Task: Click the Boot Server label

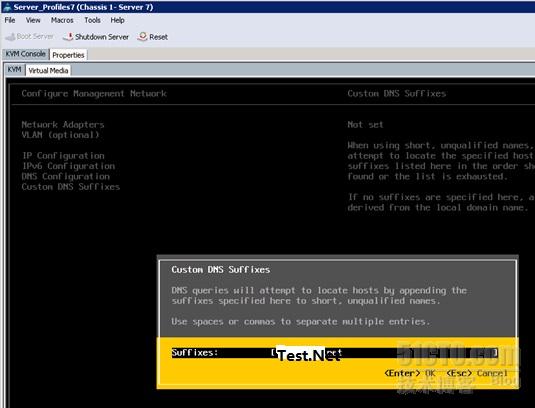Action: (x=35, y=37)
